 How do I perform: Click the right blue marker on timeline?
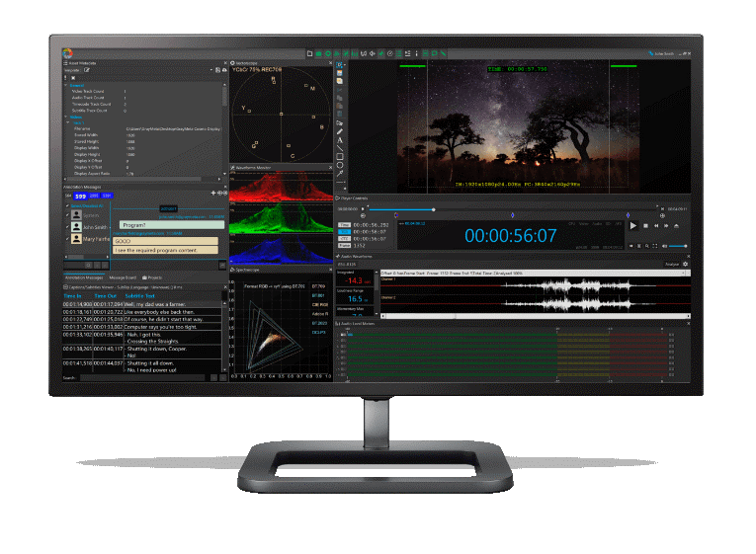point(628,215)
